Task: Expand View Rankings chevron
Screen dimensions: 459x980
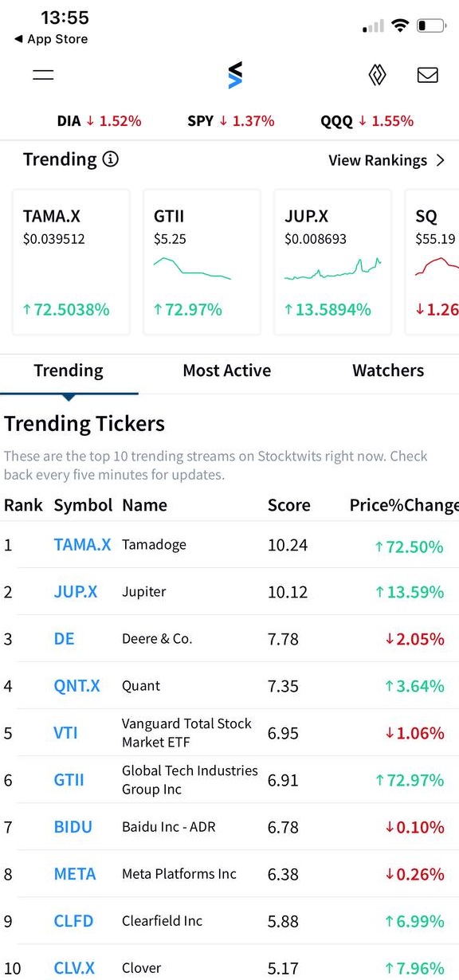Action: [441, 160]
